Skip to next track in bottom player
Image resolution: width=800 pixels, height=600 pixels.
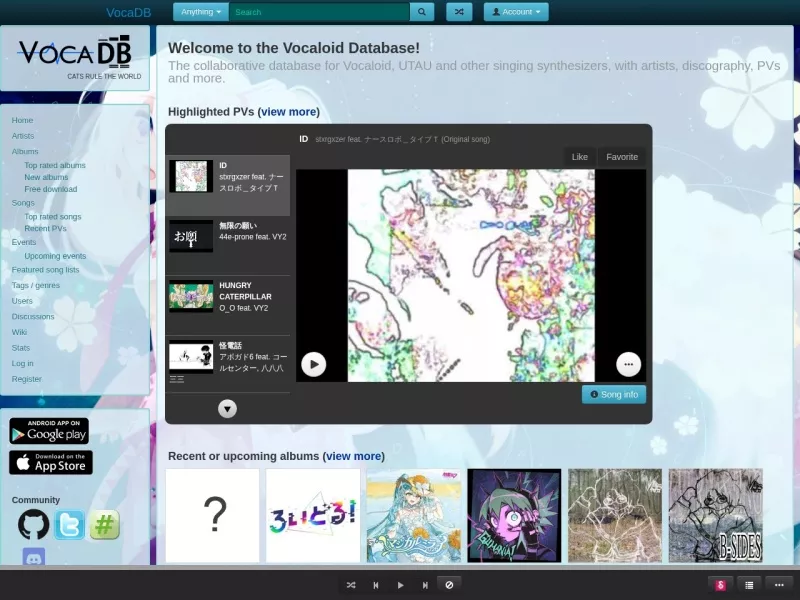pyautogui.click(x=425, y=585)
